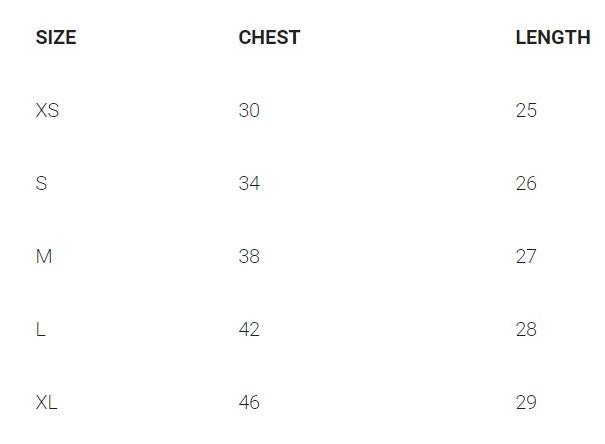605x444 pixels.
Task: Select the XS size label
Action: [x=47, y=110]
